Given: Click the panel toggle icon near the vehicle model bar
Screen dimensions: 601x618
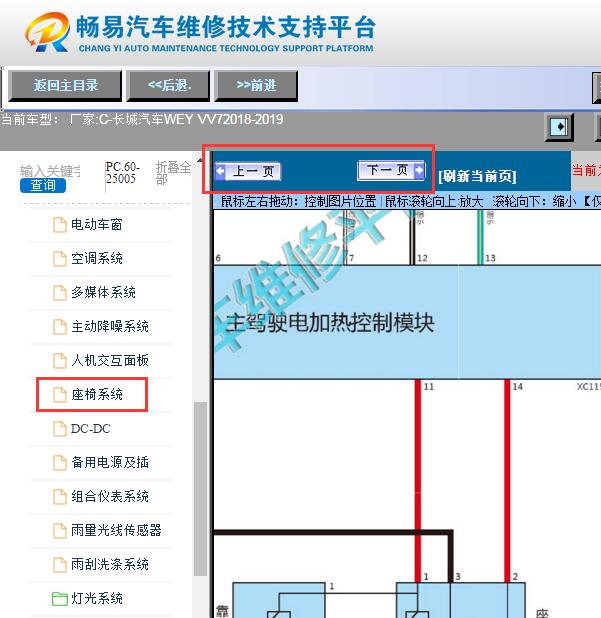Looking at the screenshot, I should (x=559, y=127).
